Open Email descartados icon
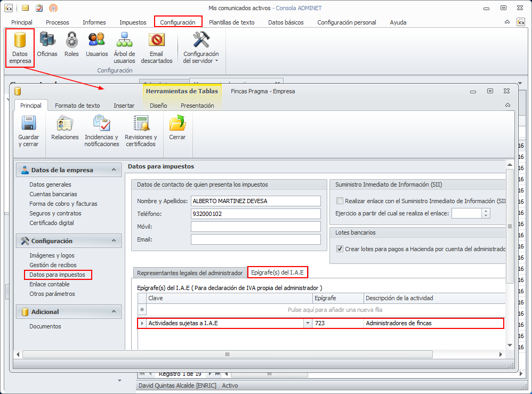 pos(156,47)
